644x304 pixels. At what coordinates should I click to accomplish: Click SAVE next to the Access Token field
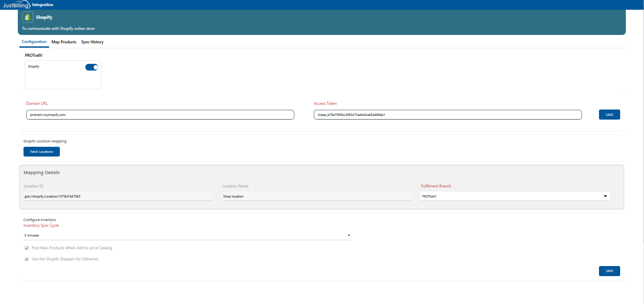[x=609, y=115]
